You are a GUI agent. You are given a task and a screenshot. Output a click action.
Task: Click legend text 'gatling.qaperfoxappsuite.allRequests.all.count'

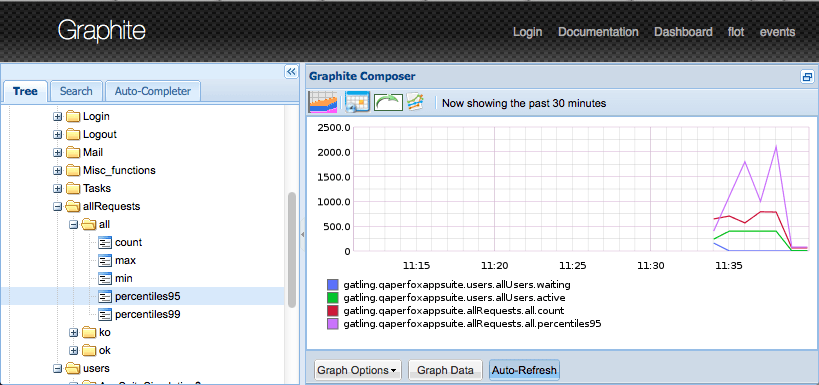pyautogui.click(x=454, y=311)
